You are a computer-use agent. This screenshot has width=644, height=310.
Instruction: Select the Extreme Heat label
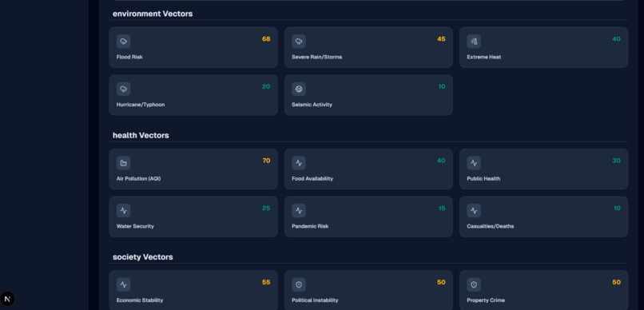pos(484,57)
